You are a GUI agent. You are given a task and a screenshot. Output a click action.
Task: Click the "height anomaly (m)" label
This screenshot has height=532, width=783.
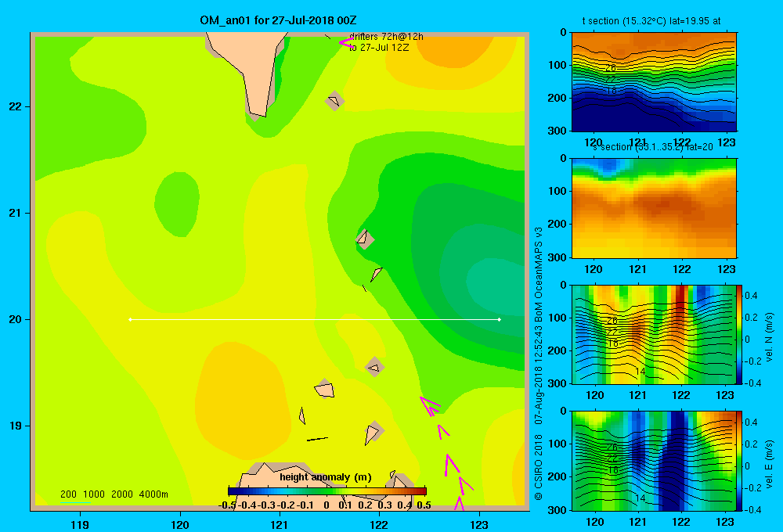click(x=326, y=477)
